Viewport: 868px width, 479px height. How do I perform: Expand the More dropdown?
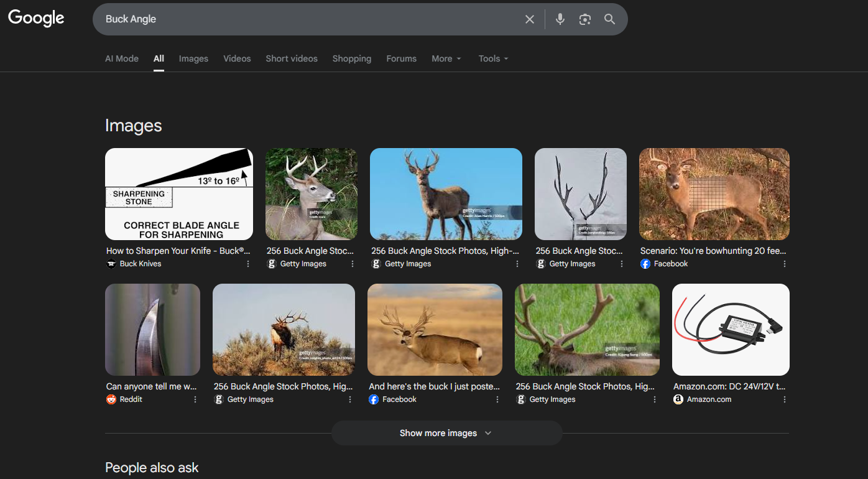(x=446, y=58)
